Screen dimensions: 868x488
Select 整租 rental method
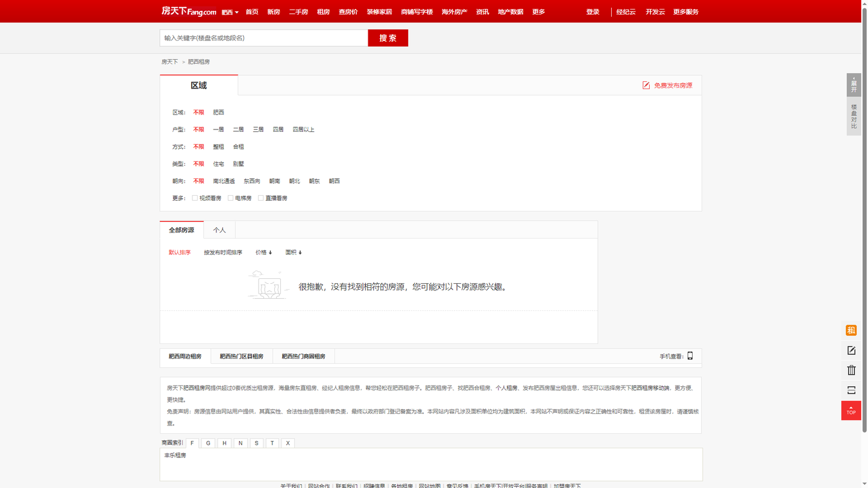tap(218, 147)
